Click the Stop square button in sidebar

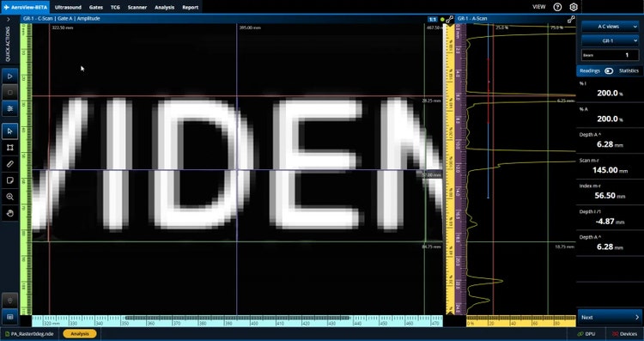(x=9, y=92)
